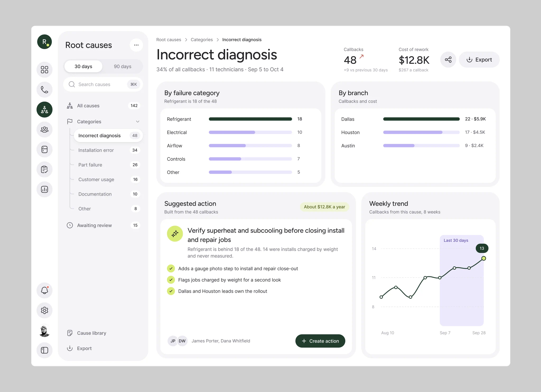Image resolution: width=541 pixels, height=392 pixels.
Task: Click the sparkle suggestion icon
Action: (175, 234)
